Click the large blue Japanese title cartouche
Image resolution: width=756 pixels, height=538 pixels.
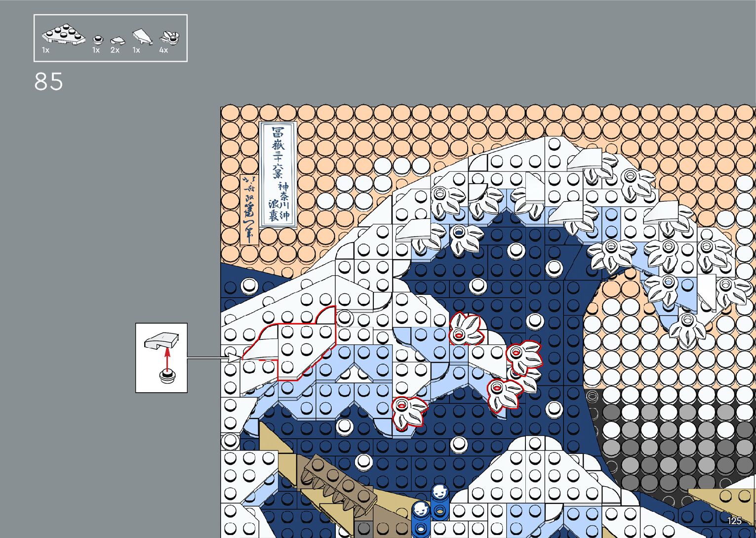click(x=279, y=174)
